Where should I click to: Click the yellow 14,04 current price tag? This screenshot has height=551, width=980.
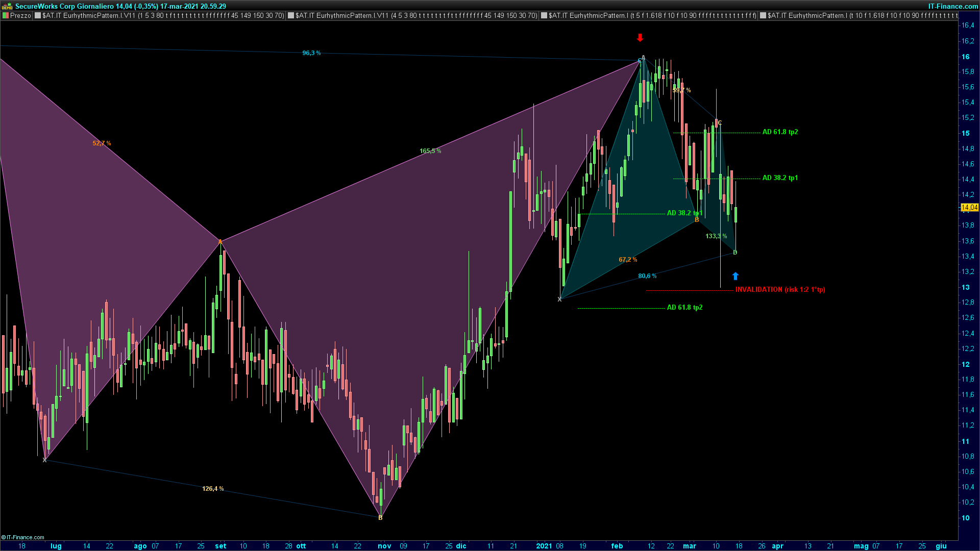click(x=969, y=207)
